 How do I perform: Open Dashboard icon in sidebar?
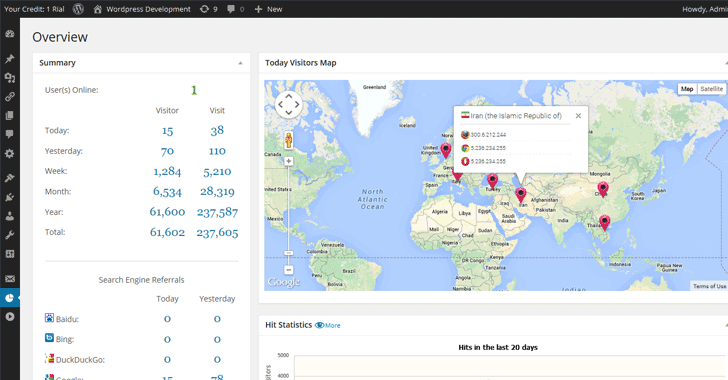[9, 34]
